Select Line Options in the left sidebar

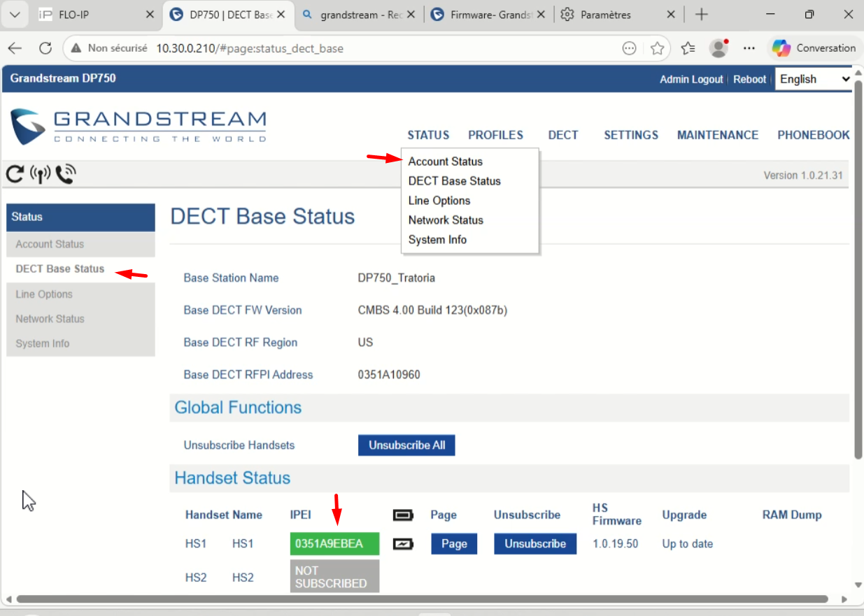[80, 294]
